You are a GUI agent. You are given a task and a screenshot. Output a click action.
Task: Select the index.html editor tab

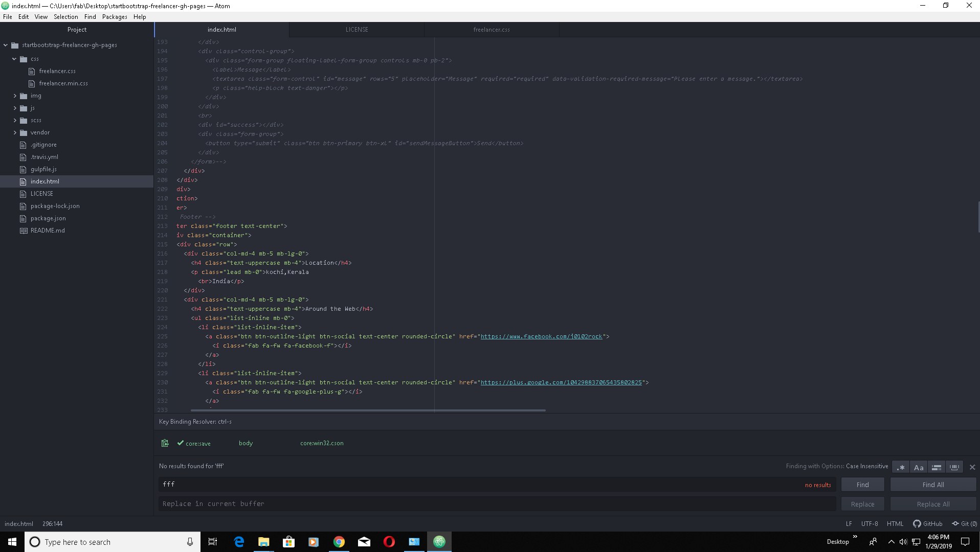(x=222, y=30)
